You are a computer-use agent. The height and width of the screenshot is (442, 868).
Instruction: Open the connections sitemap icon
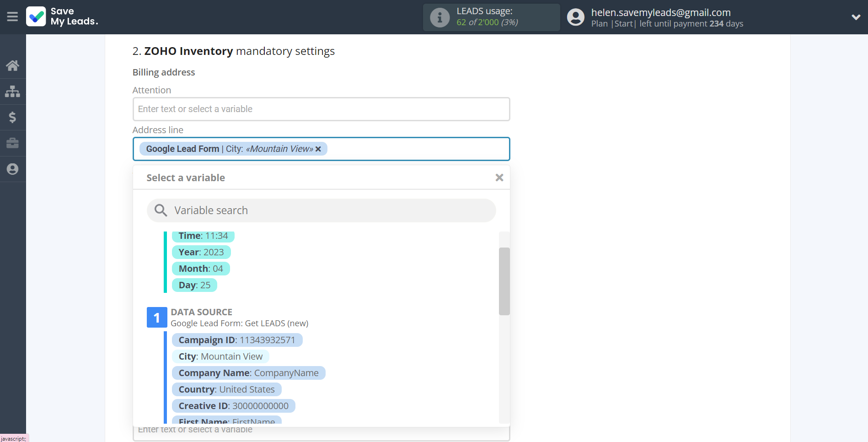pyautogui.click(x=12, y=91)
